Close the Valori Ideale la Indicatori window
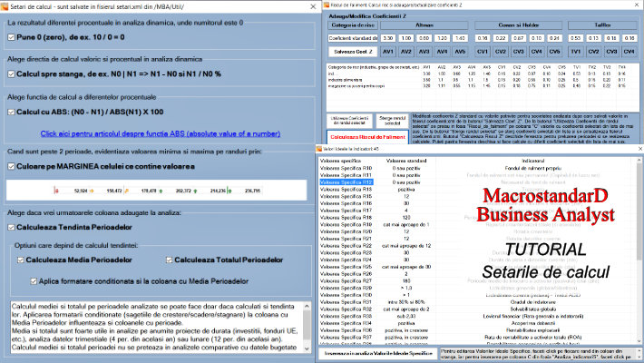This screenshot has width=644, height=363. click(x=639, y=149)
